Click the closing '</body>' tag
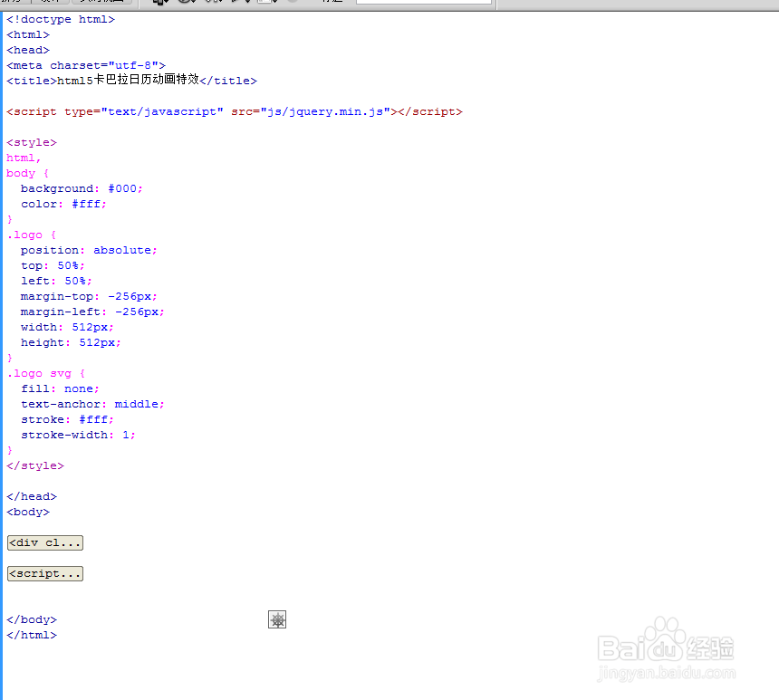779x700 pixels. point(32,620)
